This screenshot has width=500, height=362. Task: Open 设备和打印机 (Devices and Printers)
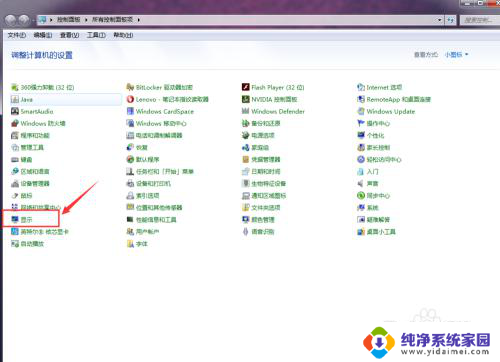(x=149, y=183)
